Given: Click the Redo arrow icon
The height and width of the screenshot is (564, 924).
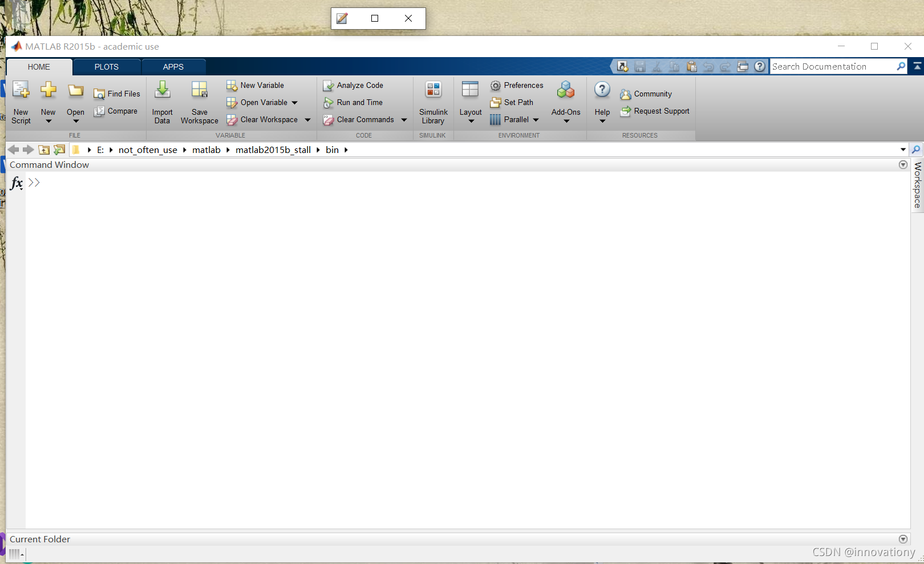Looking at the screenshot, I should [x=726, y=67].
